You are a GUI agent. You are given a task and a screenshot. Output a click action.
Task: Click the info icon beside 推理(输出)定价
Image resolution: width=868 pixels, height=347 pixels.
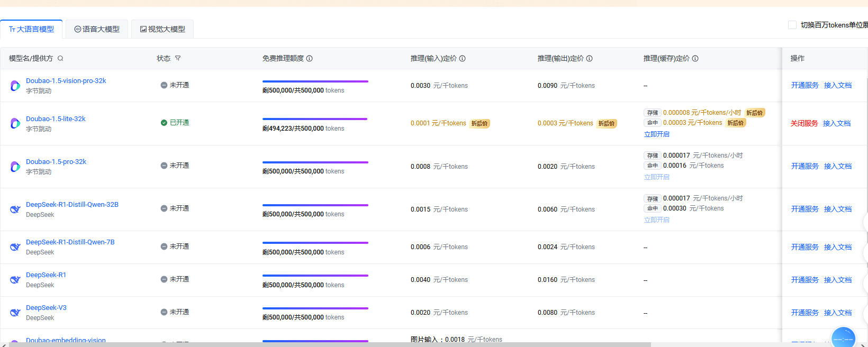(589, 59)
